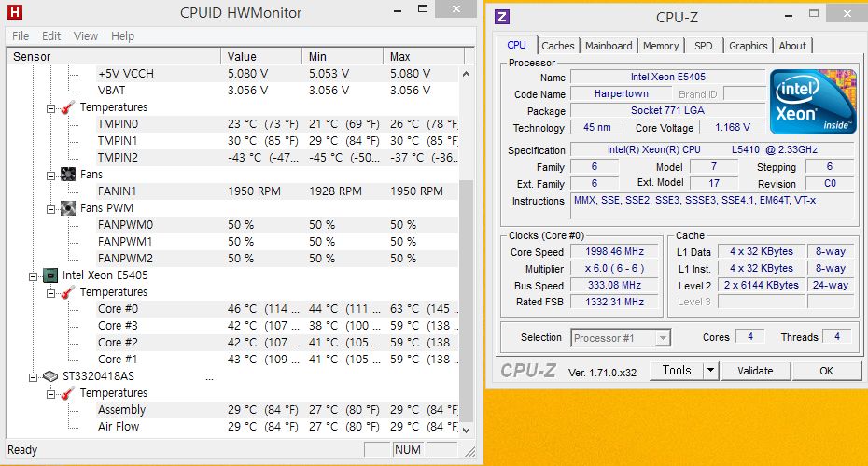Click the NUM indicator in HWMonitor status bar

pyautogui.click(x=408, y=449)
